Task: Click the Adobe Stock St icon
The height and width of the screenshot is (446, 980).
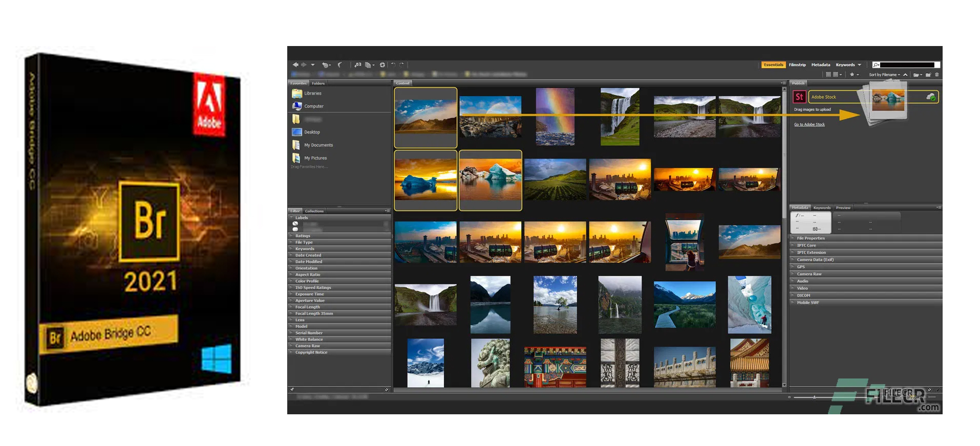Action: (x=799, y=97)
